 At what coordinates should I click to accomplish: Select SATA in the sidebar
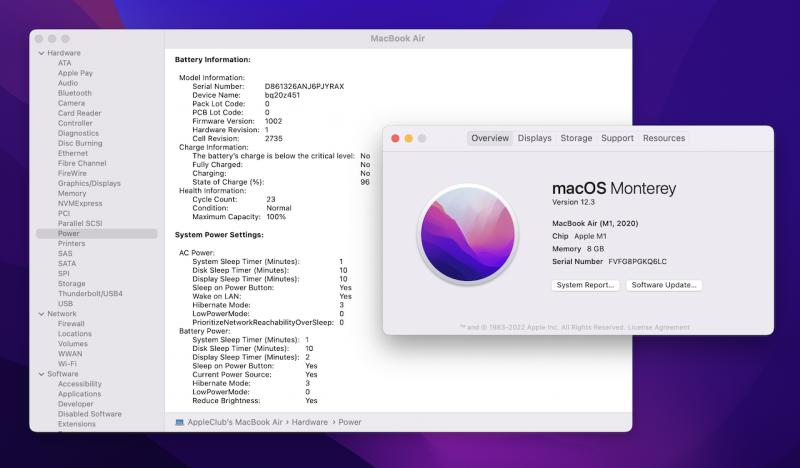point(67,264)
